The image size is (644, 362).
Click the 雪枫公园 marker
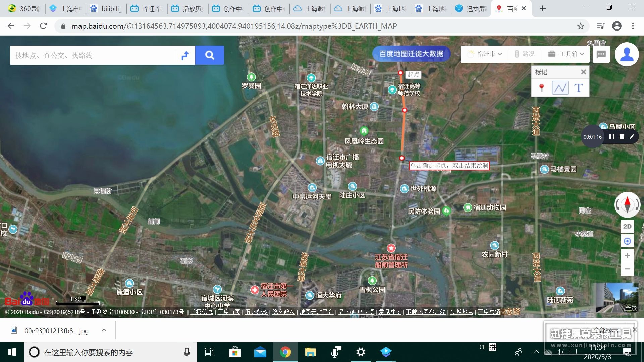click(372, 281)
